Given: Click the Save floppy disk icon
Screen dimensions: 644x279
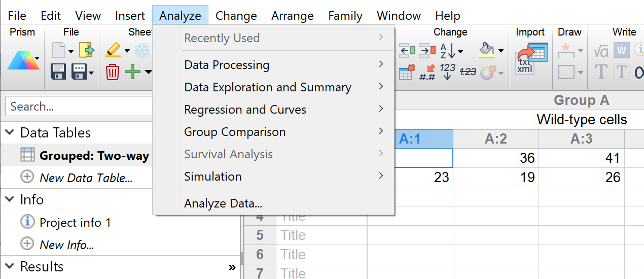Looking at the screenshot, I should pyautogui.click(x=59, y=72).
